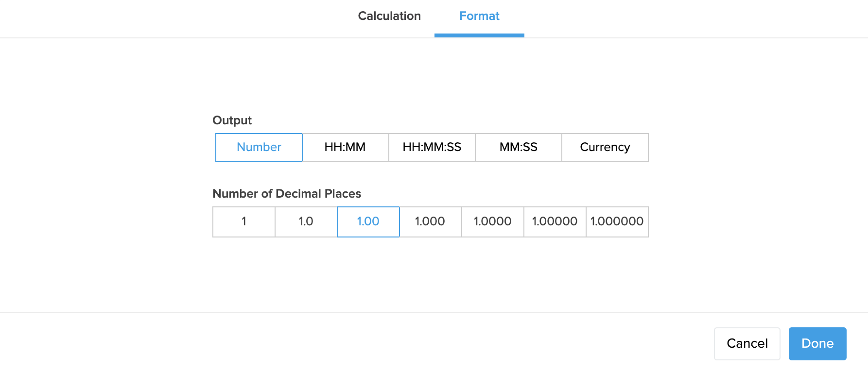The height and width of the screenshot is (372, 868).
Task: Click blue underline beneath Format tab
Action: point(479,35)
